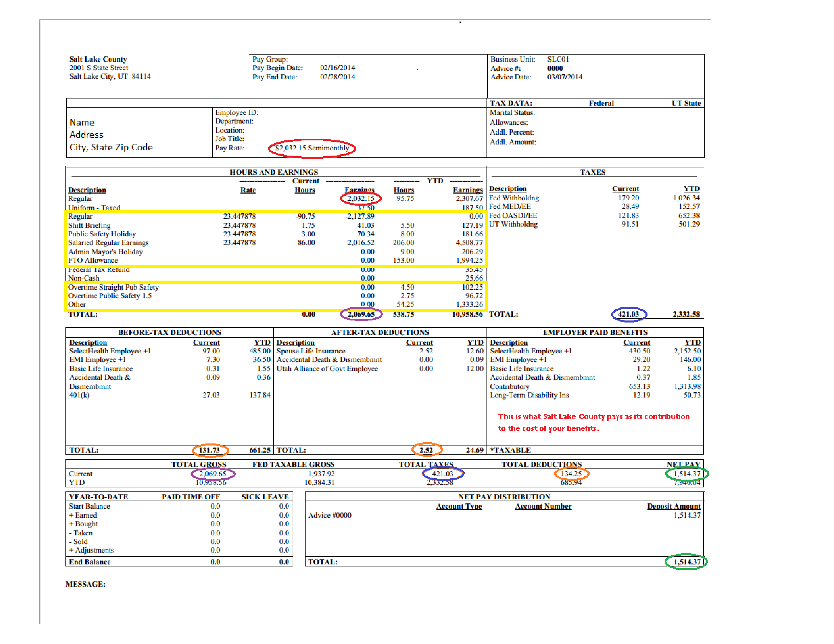Click the Hours and Earnings section heading
This screenshot has width=834, height=644.
click(x=273, y=172)
